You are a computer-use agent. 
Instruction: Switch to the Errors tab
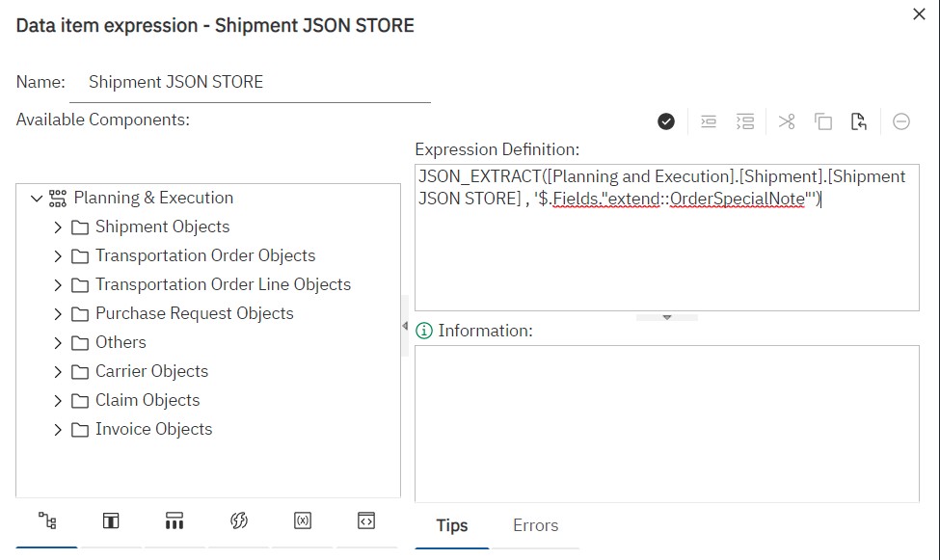pyautogui.click(x=535, y=525)
